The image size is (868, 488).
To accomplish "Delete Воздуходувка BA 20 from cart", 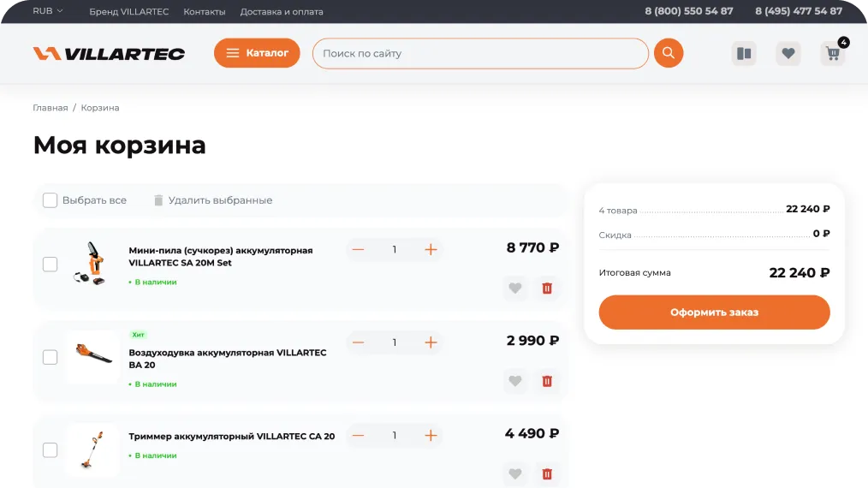I will 547,381.
